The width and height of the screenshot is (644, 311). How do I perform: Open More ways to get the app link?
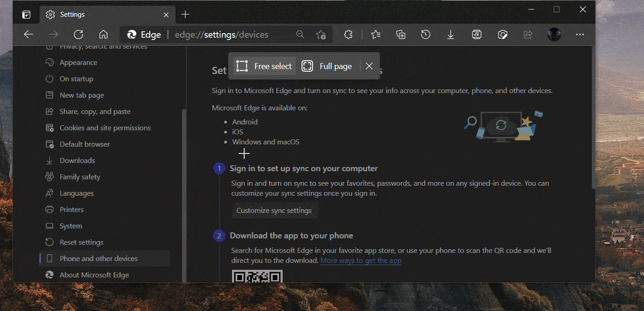pyautogui.click(x=361, y=261)
